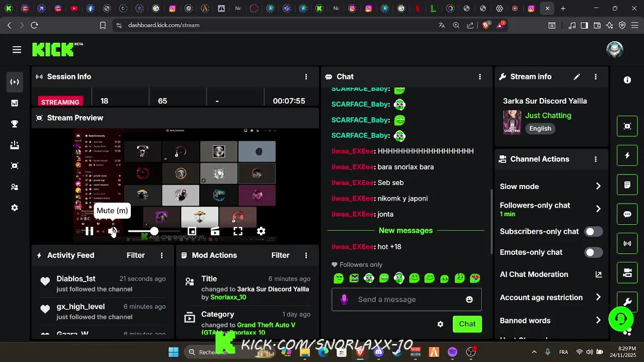Image resolution: width=644 pixels, height=362 pixels.
Task: Filter the Mod Actions list
Action: click(x=280, y=255)
